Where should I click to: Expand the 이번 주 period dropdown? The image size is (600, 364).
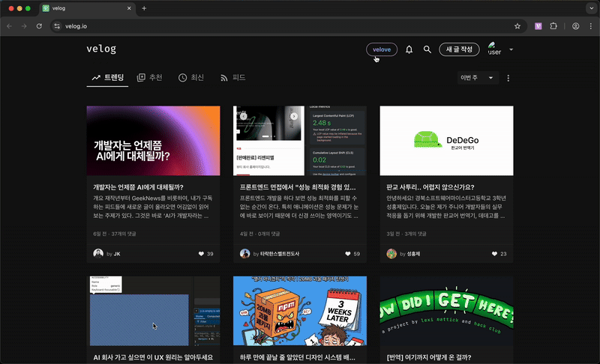(478, 78)
